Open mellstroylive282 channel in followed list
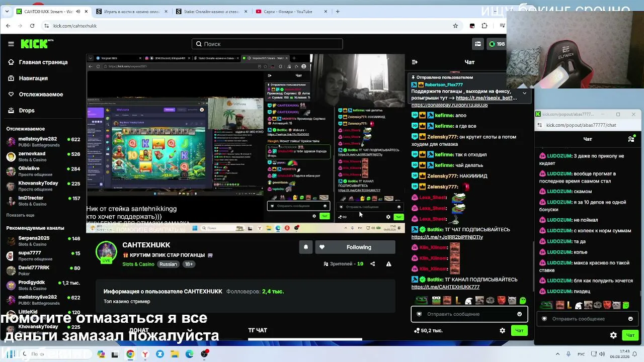This screenshot has width=644, height=362. point(43,142)
